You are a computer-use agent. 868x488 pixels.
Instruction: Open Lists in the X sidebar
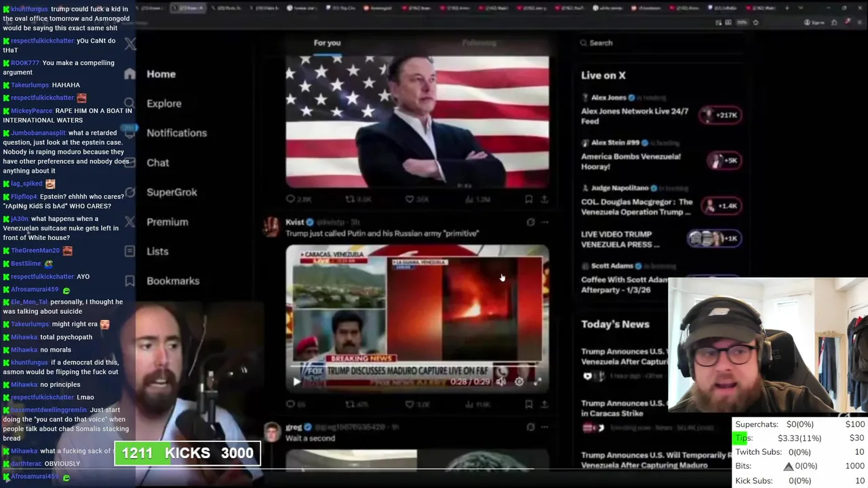[x=157, y=251]
